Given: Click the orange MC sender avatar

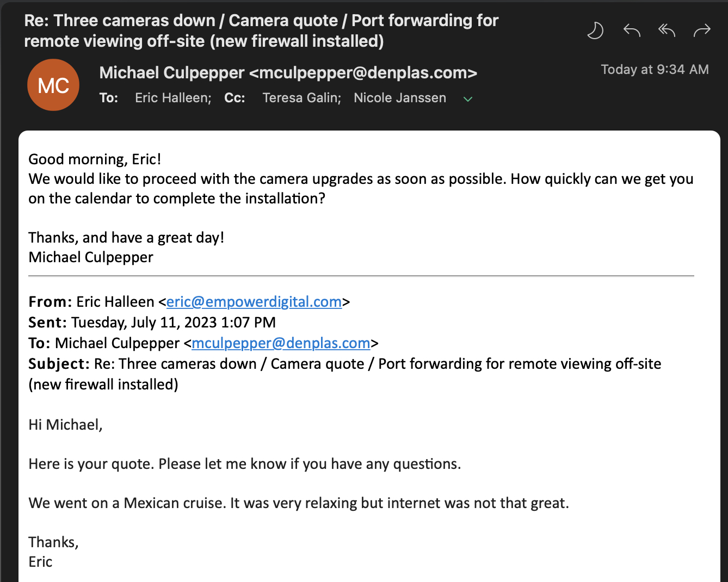Looking at the screenshot, I should pyautogui.click(x=53, y=85).
